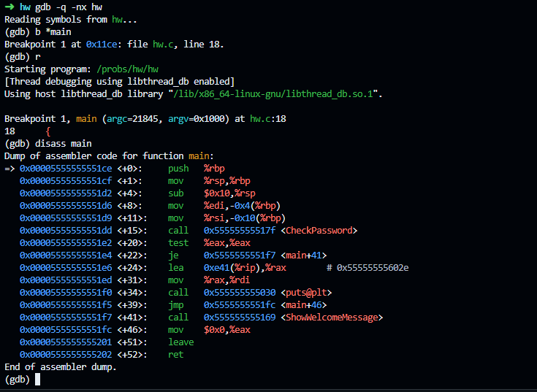Screen dimensions: 537x392
Task: Click the red opening brace on line 18
Action: [48, 131]
